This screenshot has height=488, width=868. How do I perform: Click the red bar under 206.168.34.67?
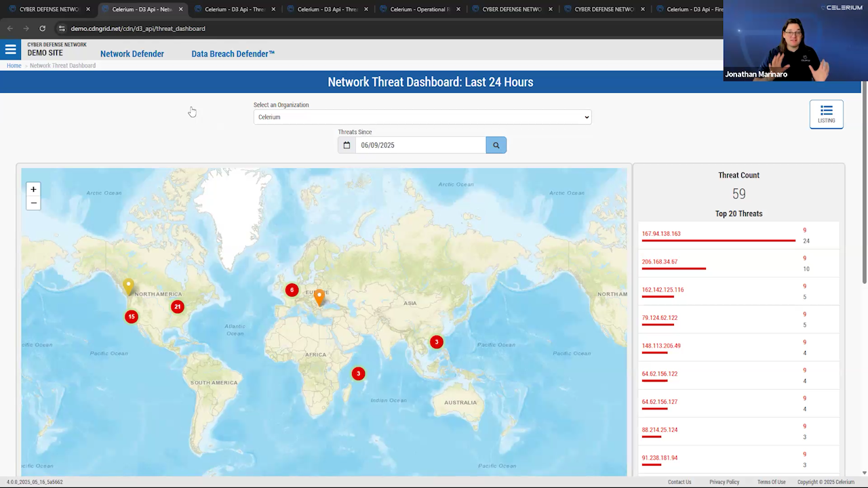coord(674,268)
